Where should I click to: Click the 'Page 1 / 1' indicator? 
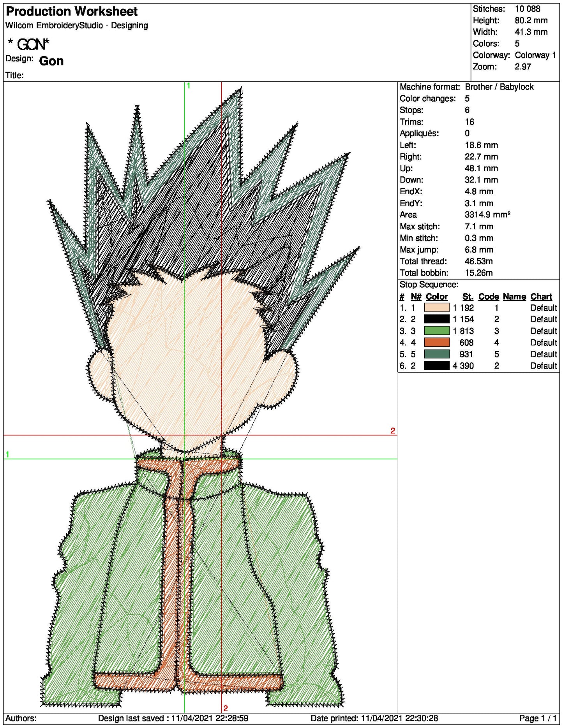tap(538, 718)
